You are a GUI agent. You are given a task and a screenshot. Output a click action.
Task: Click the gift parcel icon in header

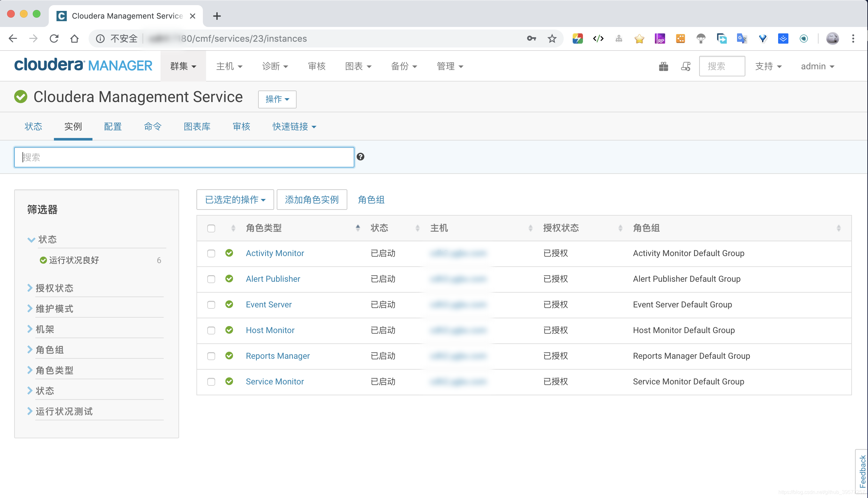(664, 66)
